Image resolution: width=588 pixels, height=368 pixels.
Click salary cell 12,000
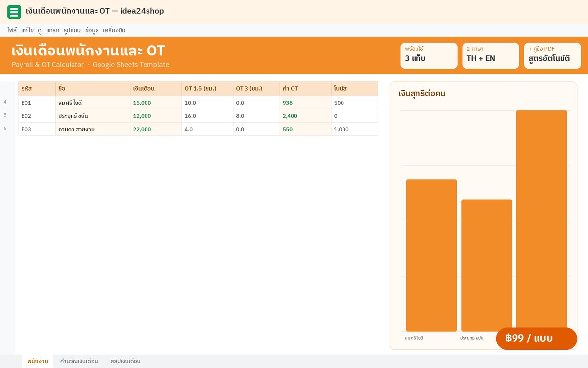(x=156, y=116)
